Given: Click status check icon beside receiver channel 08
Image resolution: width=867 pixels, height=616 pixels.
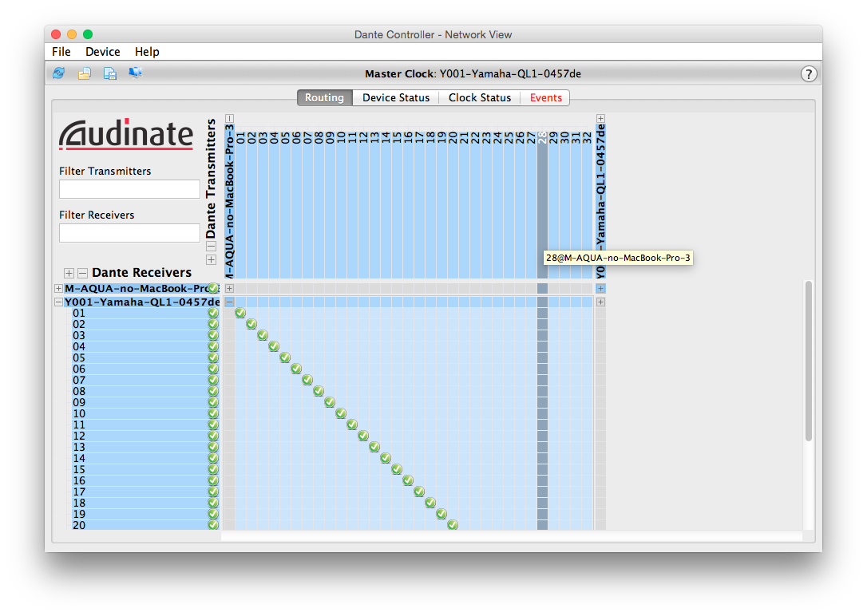Looking at the screenshot, I should point(213,391).
